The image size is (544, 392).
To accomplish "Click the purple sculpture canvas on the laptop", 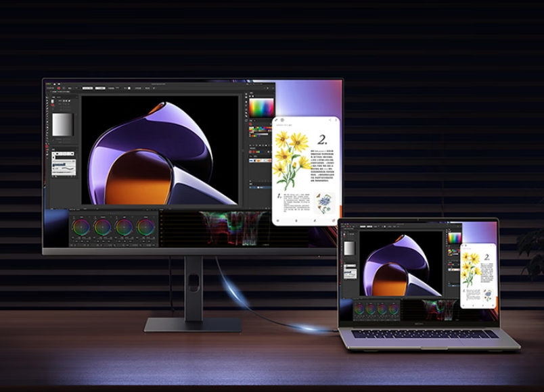I will point(401,264).
